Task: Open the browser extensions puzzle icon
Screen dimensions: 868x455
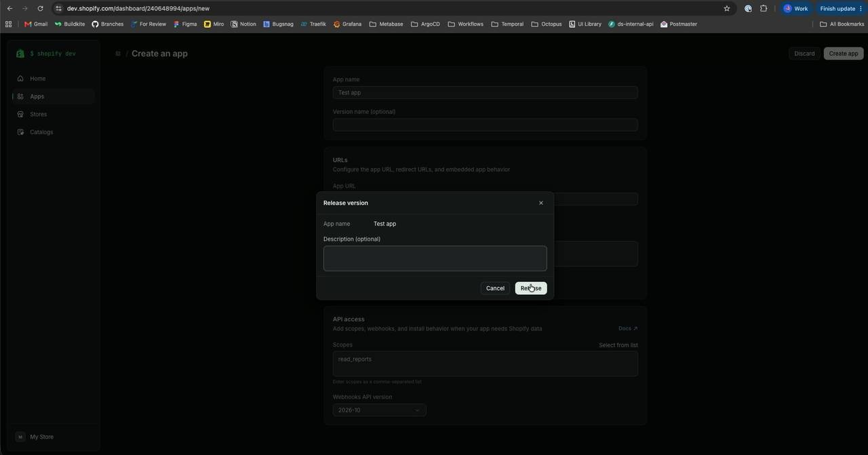Action: coord(764,9)
